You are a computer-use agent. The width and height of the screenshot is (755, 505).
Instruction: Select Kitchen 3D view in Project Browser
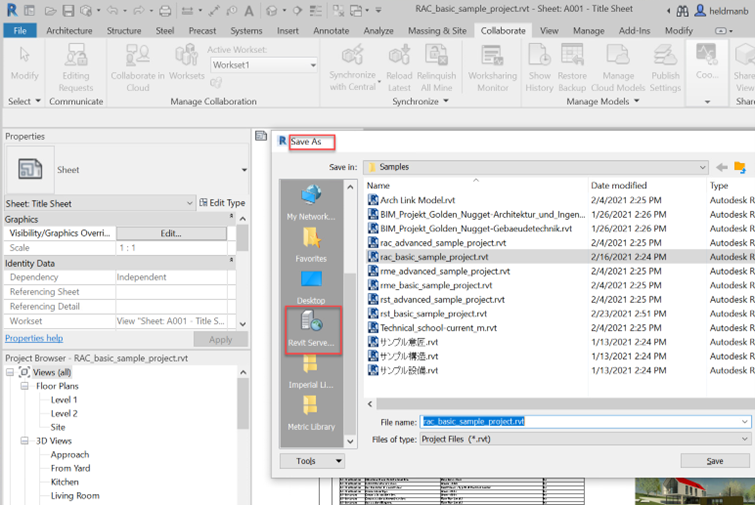coord(65,482)
